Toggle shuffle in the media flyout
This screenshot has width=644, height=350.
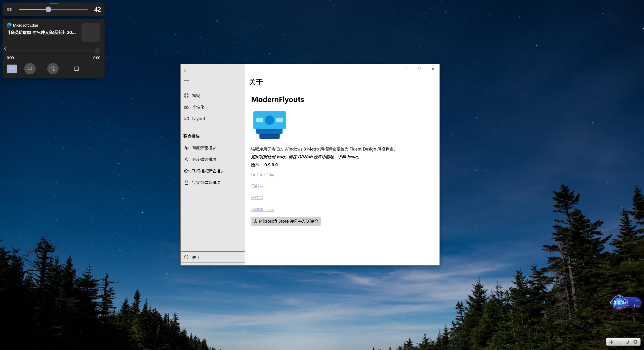(30, 69)
